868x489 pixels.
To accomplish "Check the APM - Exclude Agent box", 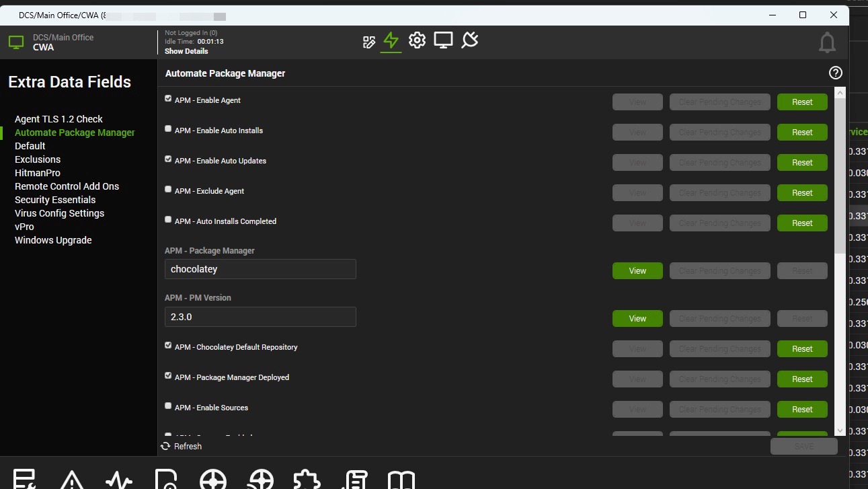I will coord(168,189).
